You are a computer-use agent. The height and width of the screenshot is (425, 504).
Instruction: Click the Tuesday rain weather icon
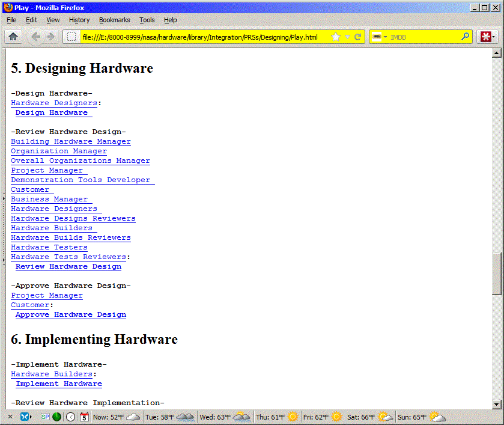coord(186,417)
